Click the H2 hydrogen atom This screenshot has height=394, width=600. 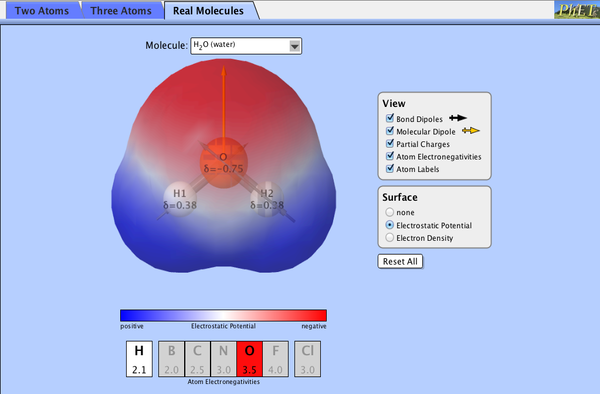pyautogui.click(x=267, y=199)
